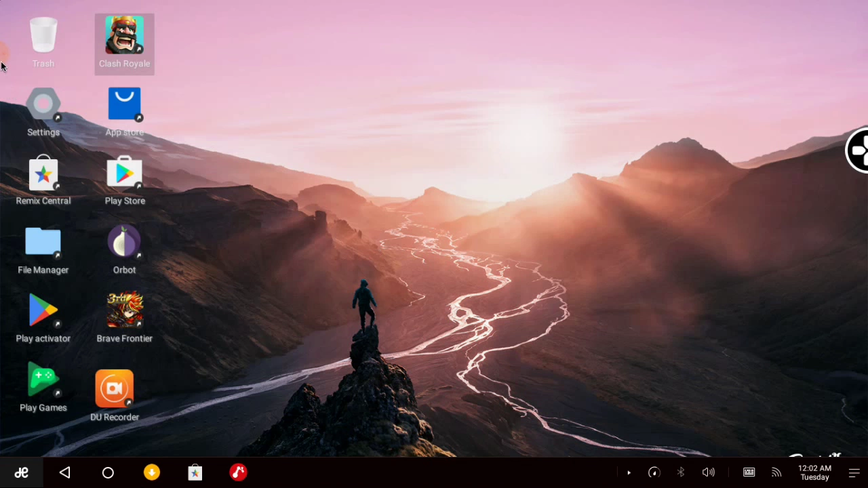Tap the Back triangle in taskbar

65,472
